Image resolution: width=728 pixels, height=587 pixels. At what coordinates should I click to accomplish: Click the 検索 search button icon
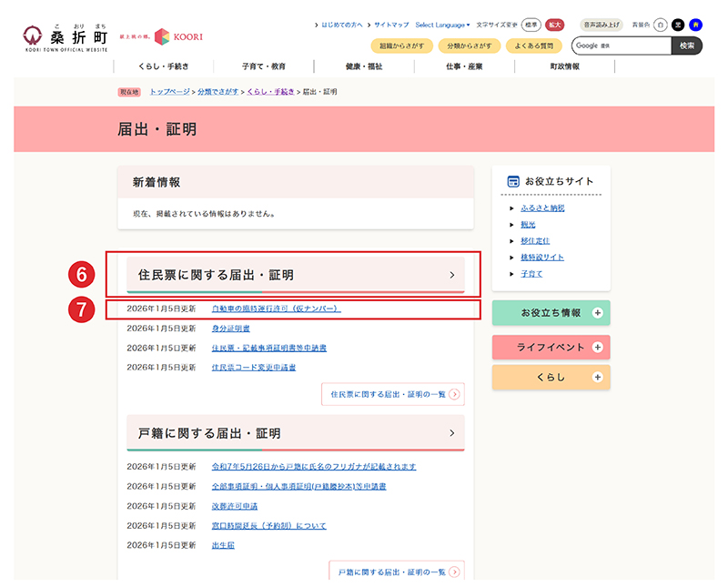pyautogui.click(x=687, y=45)
